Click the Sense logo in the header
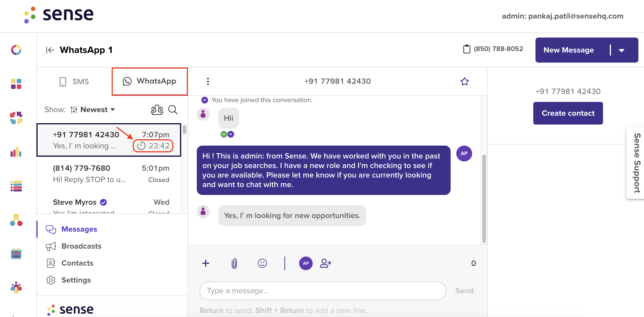 tap(59, 14)
